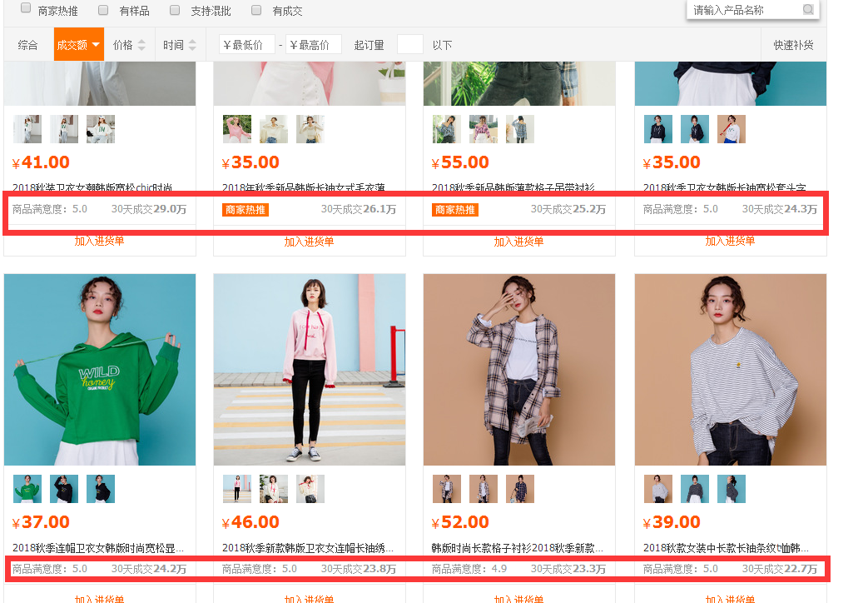Open the 成交额 sort dropdown
This screenshot has width=868, height=603.
(79, 45)
